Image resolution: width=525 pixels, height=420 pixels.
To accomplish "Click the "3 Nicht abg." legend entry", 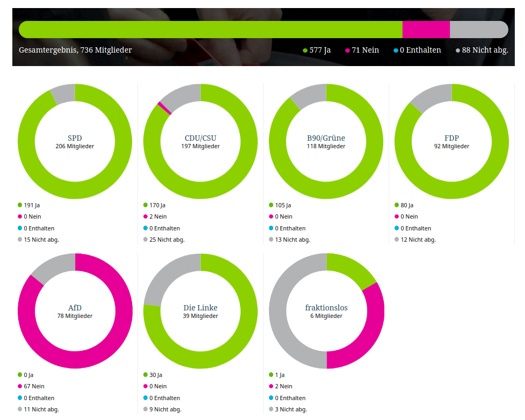I will pos(288,410).
